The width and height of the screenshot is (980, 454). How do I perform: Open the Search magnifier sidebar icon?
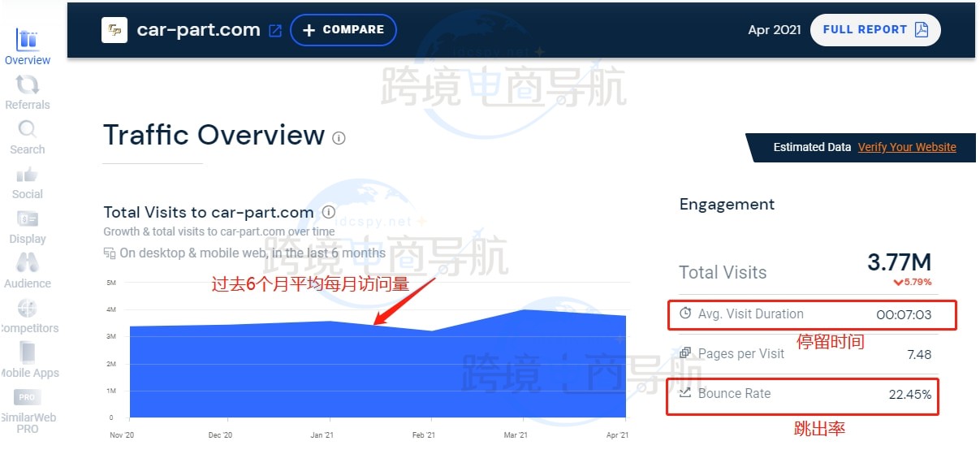tap(27, 129)
